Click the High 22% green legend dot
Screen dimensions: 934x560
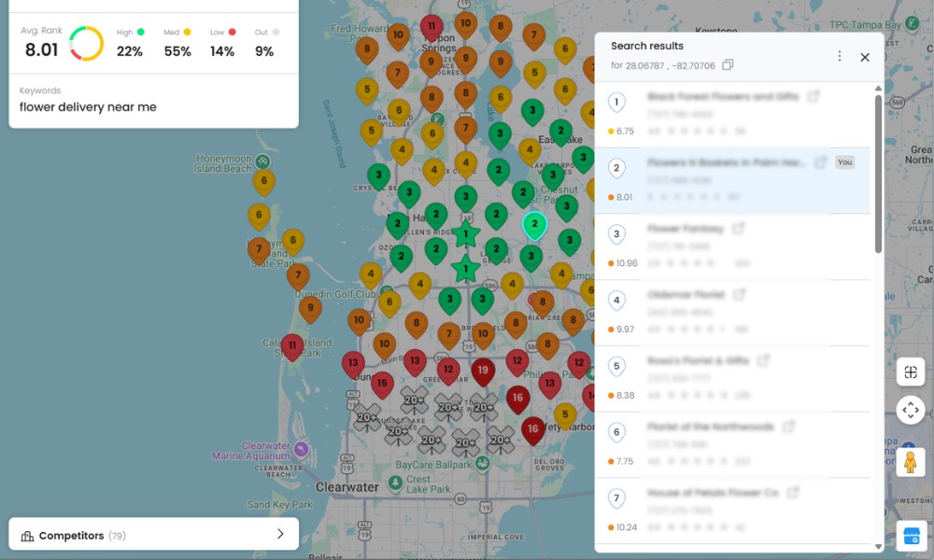pos(141,32)
